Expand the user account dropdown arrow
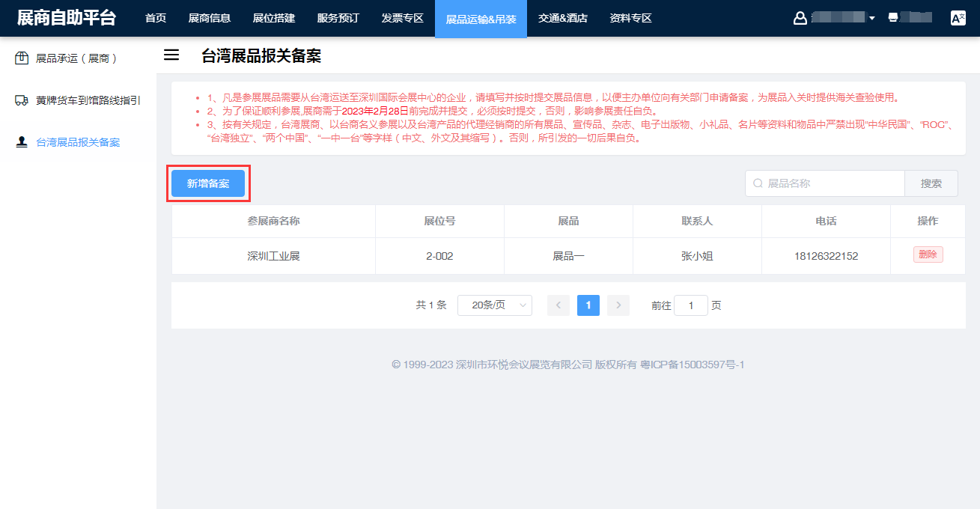 click(872, 19)
